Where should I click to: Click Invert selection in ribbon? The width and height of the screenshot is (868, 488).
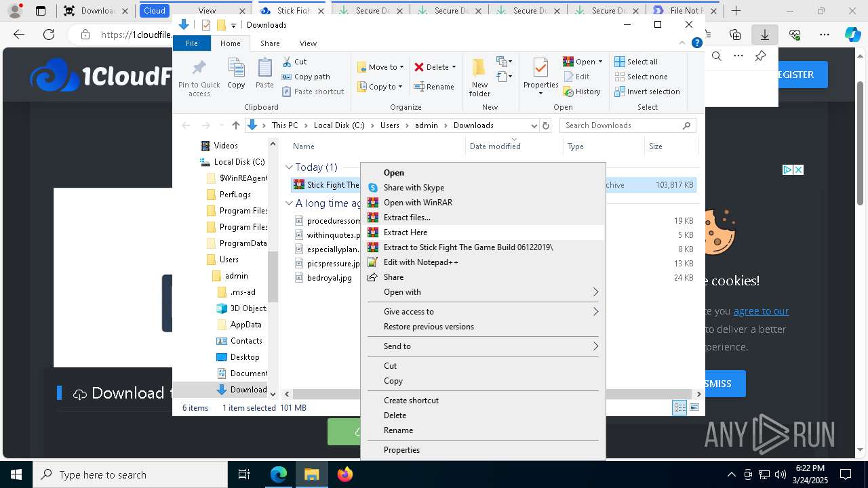point(647,91)
